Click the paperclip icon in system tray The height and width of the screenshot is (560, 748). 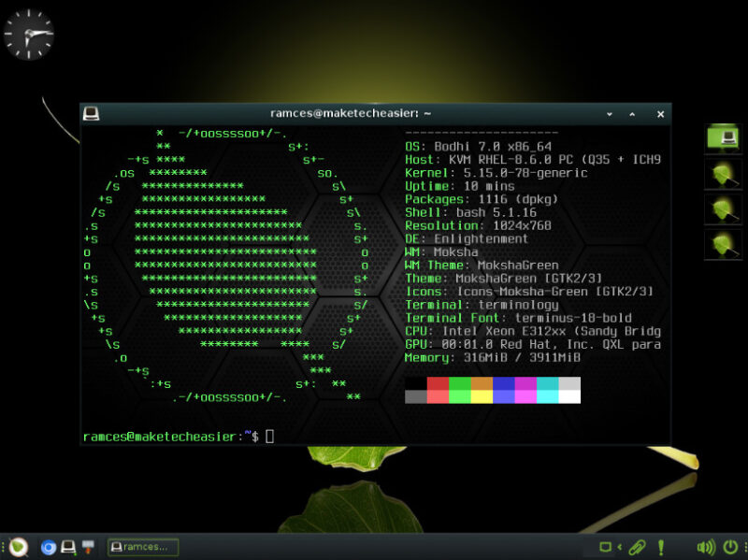639,548
